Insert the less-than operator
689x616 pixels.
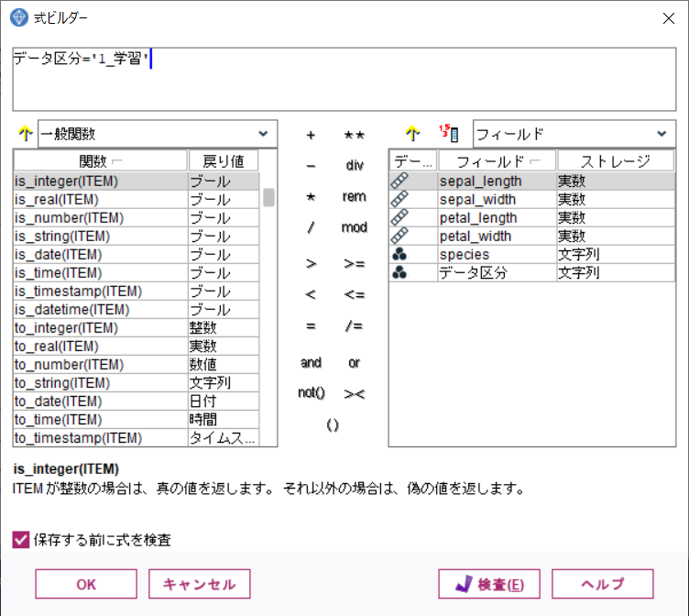click(311, 294)
